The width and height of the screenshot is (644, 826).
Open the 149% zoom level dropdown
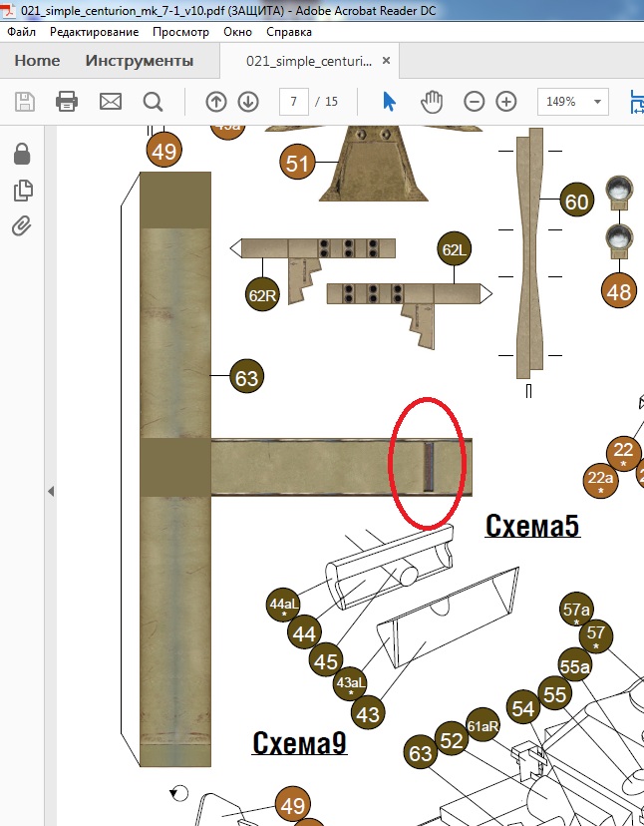tap(573, 101)
